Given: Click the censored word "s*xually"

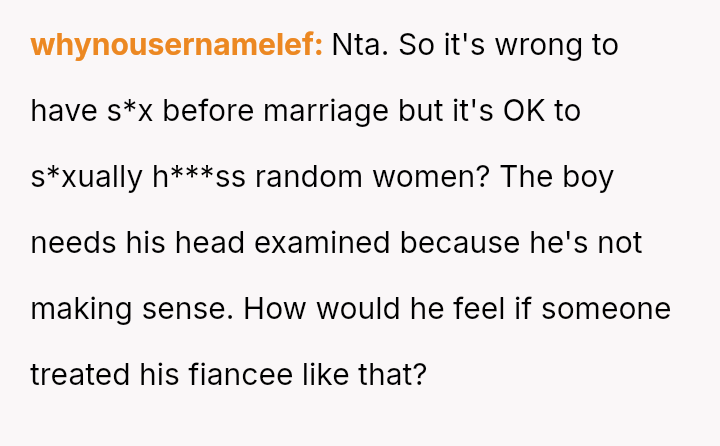Looking at the screenshot, I should (x=86, y=177).
